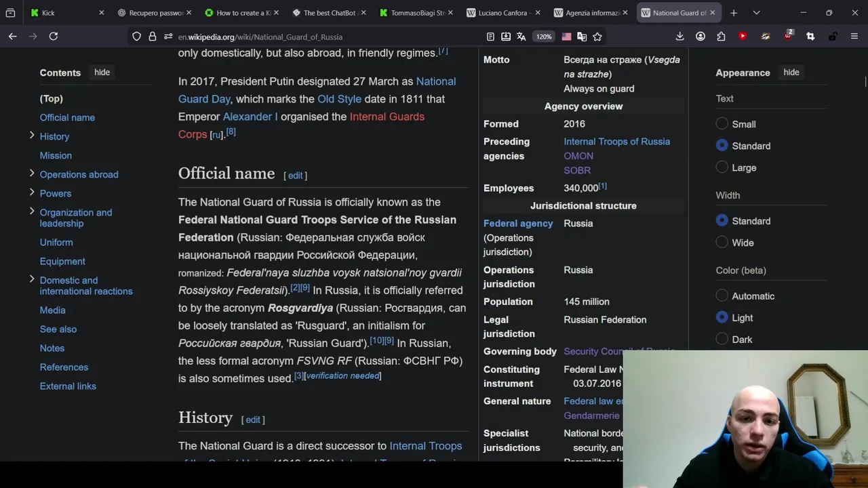Open the tracking protection shield icon

(136, 37)
